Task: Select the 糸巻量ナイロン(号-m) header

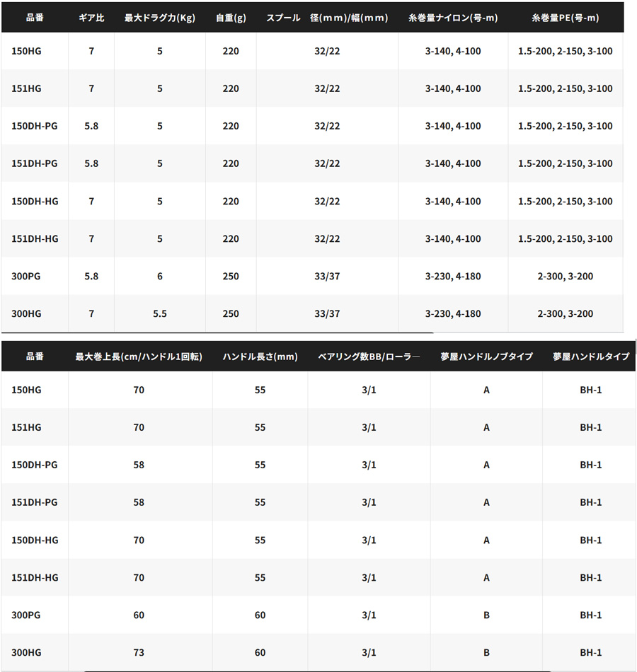Action: (x=453, y=18)
